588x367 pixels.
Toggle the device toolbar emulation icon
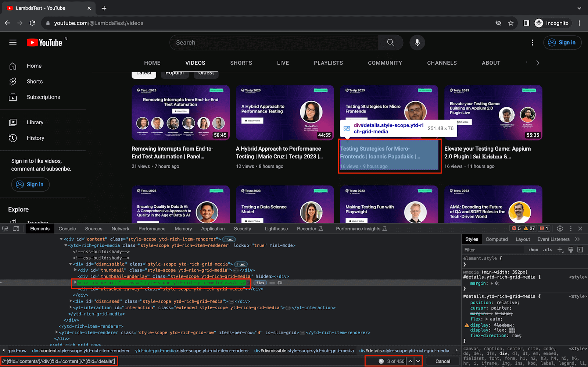click(x=15, y=228)
